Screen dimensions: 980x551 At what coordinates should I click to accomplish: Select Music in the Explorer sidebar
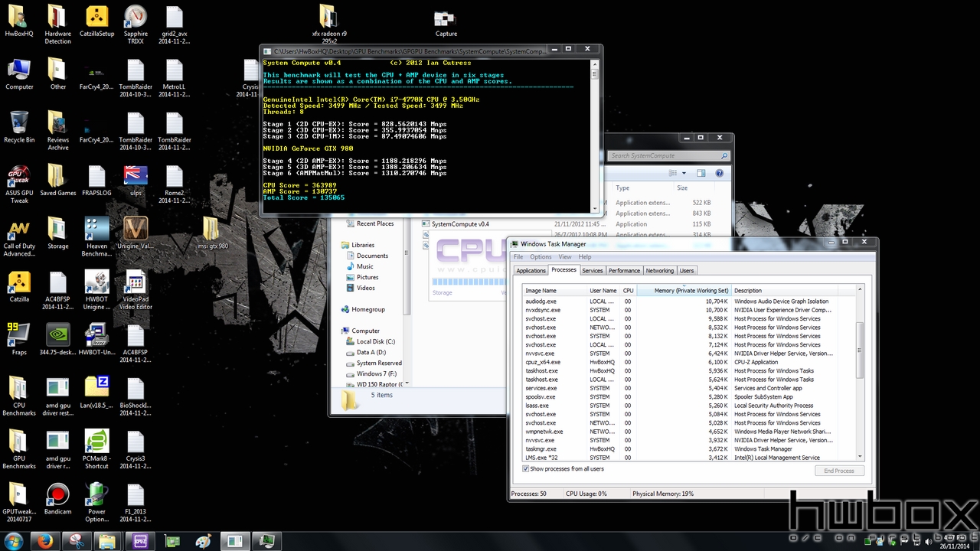coord(365,266)
